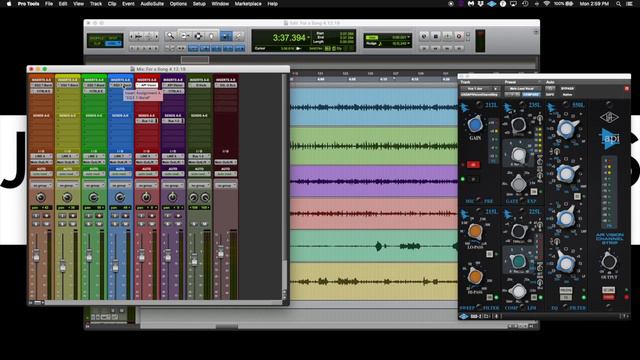
Task: Open the Setup menu
Action: coord(199,4)
